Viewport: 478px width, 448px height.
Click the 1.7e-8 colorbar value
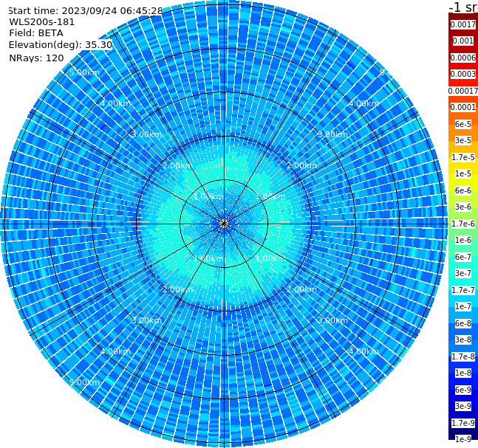point(463,356)
